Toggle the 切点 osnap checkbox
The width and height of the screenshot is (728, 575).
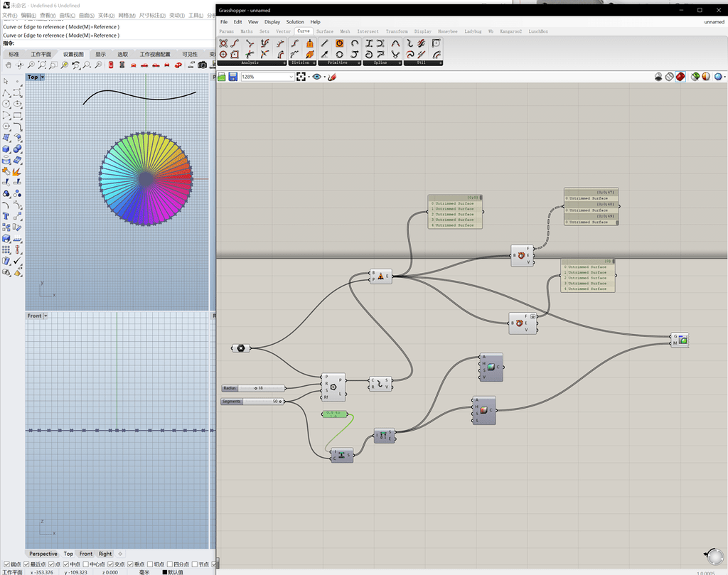[149, 564]
